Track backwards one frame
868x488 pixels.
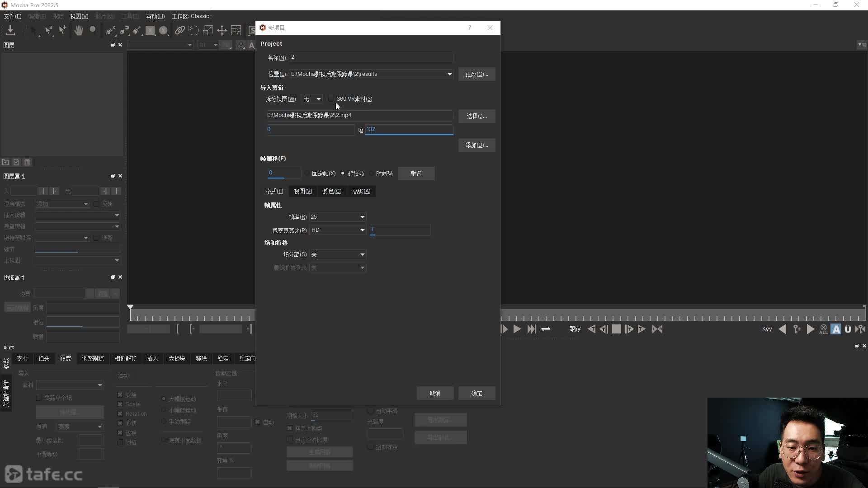pos(604,329)
